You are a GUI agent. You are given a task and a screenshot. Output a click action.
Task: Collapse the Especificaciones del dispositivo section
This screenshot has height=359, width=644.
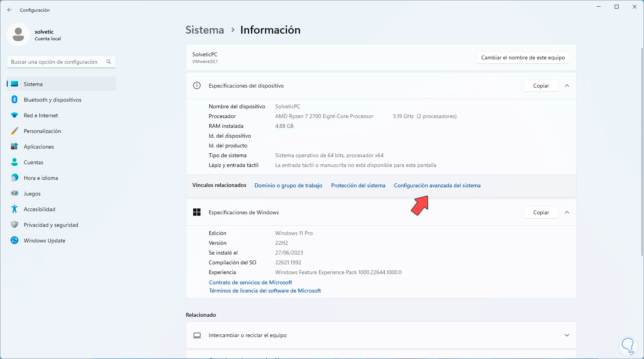[x=567, y=86]
